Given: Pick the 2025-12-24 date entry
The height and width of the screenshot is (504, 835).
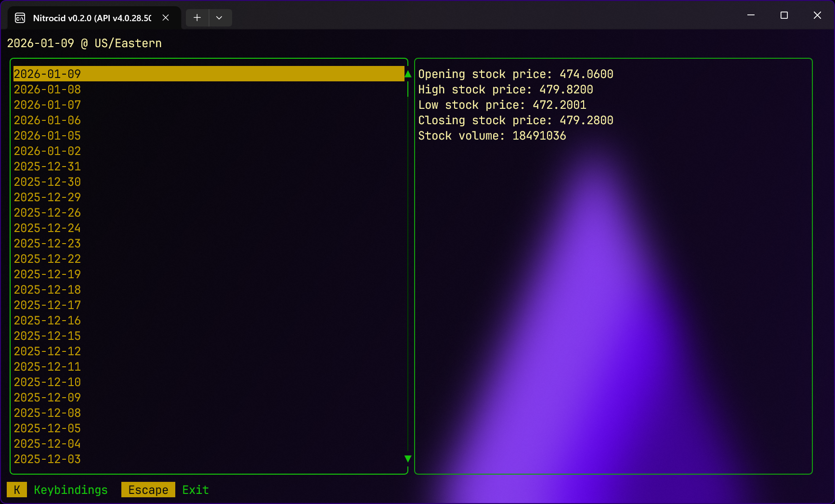Looking at the screenshot, I should pos(47,228).
